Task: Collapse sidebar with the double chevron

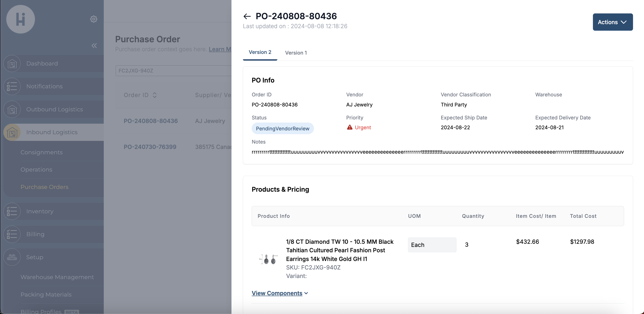Action: point(94,46)
